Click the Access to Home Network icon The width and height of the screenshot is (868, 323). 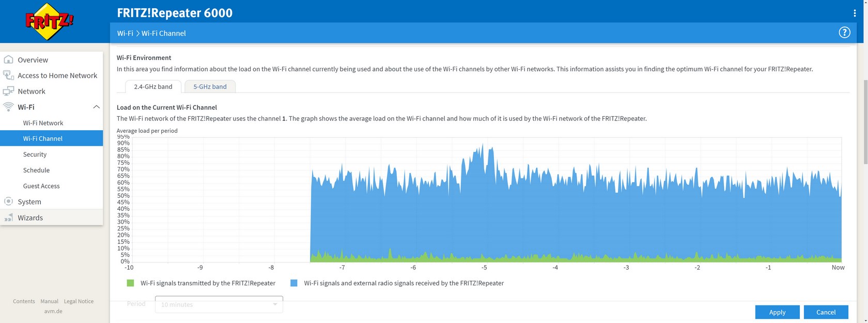[8, 75]
